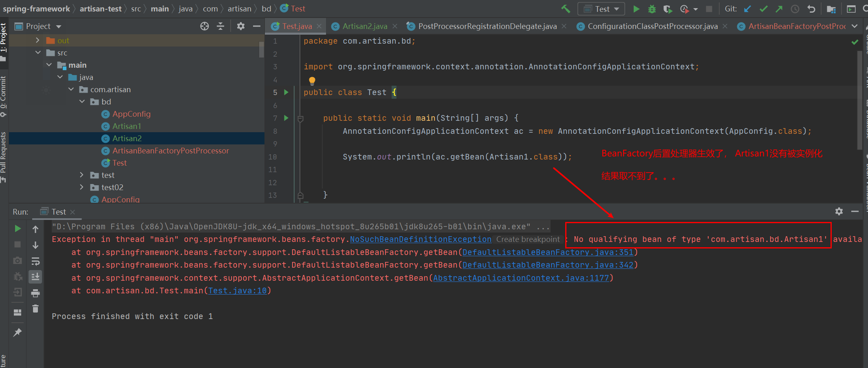
Task: Select AppConfig class in the bd package
Action: [x=131, y=114]
